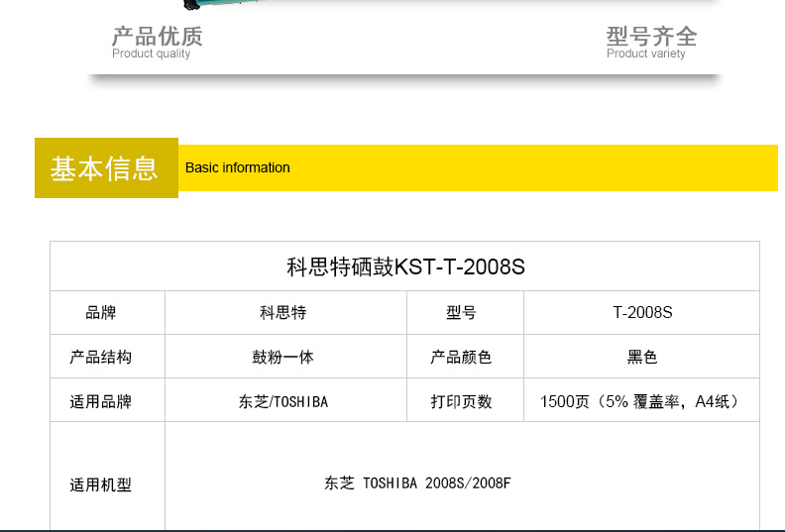Image resolution: width=785 pixels, height=532 pixels.
Task: Click the 打印页数 label cell
Action: (465, 400)
